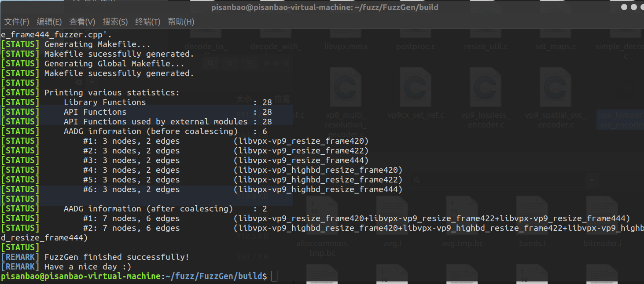Image resolution: width=644 pixels, height=284 pixels.
Task: Click 'AADG information (after coalescing)' line
Action: coord(166,209)
